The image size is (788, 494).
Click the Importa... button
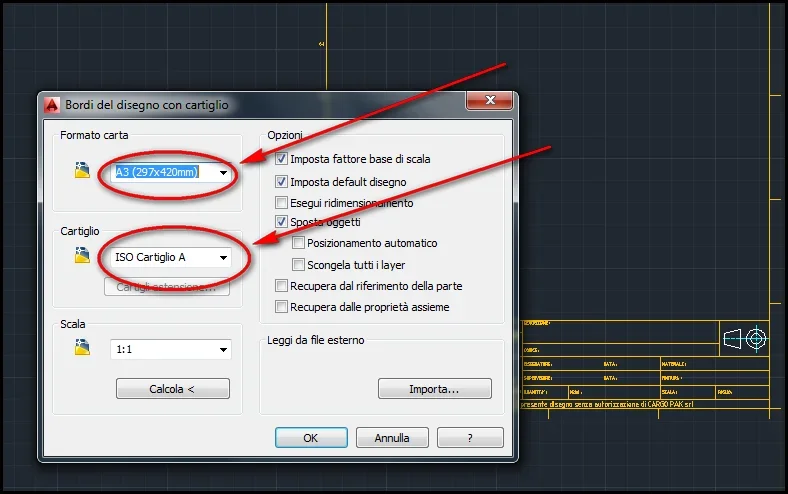(435, 389)
